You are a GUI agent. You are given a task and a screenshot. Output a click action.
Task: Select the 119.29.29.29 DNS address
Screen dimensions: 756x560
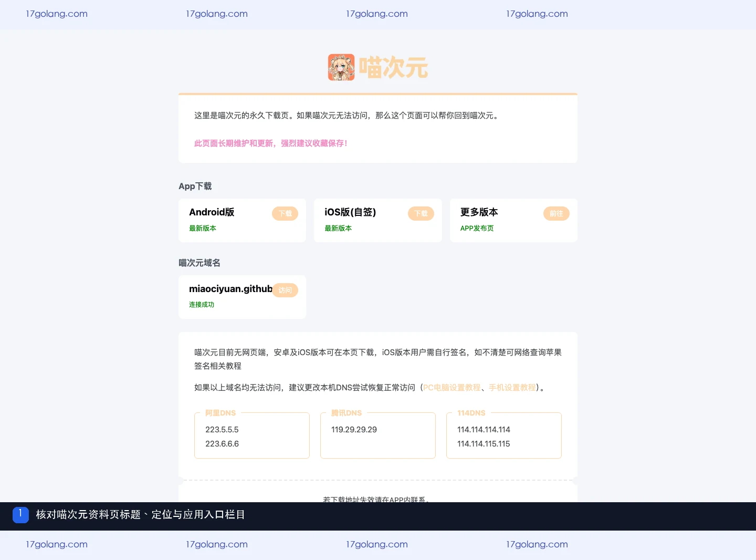tap(354, 430)
